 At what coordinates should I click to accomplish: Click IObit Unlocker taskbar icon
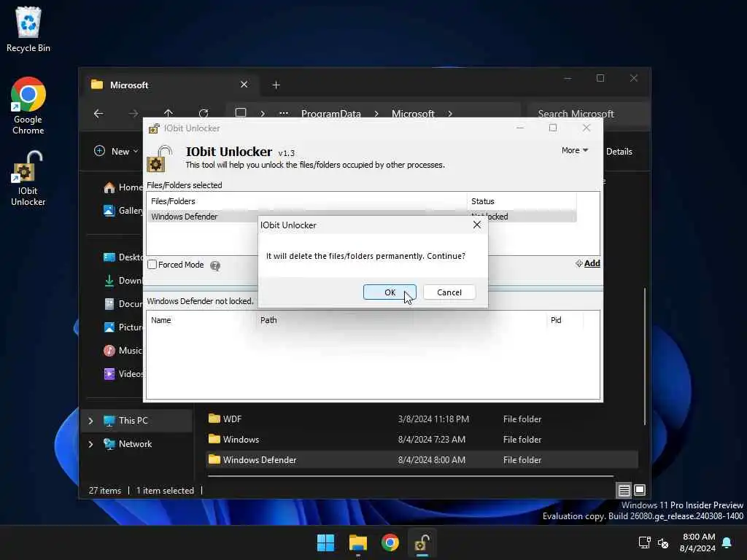click(422, 542)
